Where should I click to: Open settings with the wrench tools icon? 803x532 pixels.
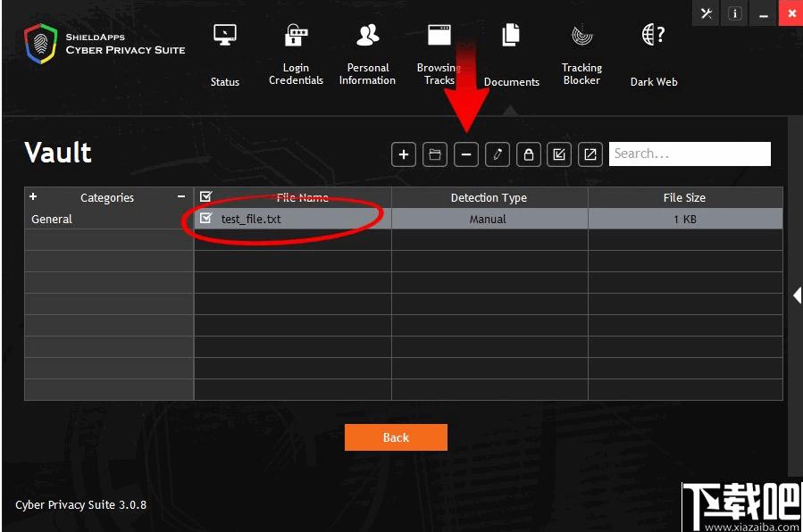point(707,13)
